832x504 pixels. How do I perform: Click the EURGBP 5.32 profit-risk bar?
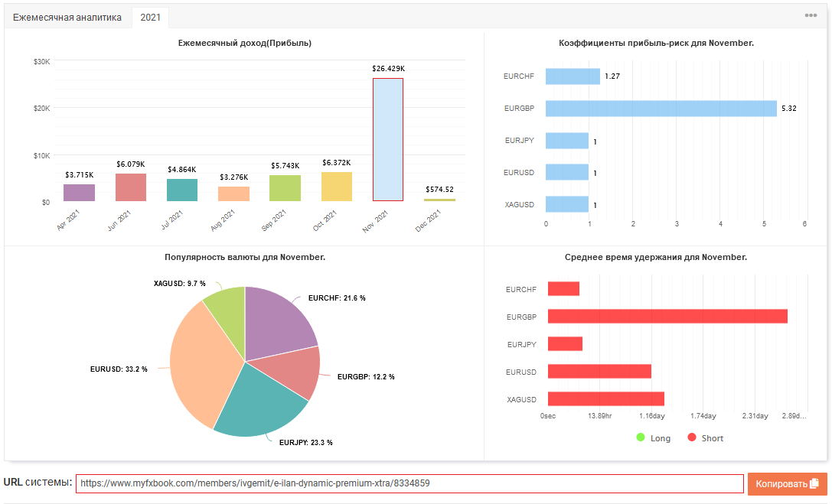point(661,108)
